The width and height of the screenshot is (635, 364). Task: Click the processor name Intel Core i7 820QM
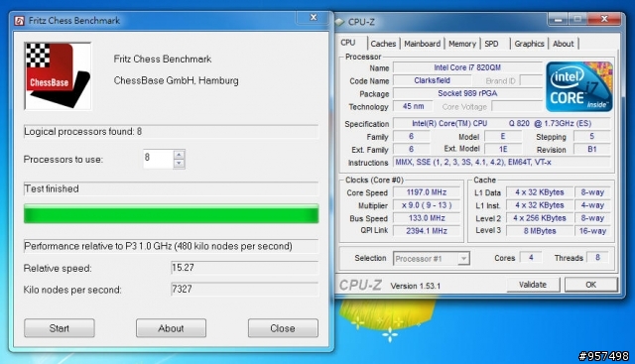click(467, 67)
